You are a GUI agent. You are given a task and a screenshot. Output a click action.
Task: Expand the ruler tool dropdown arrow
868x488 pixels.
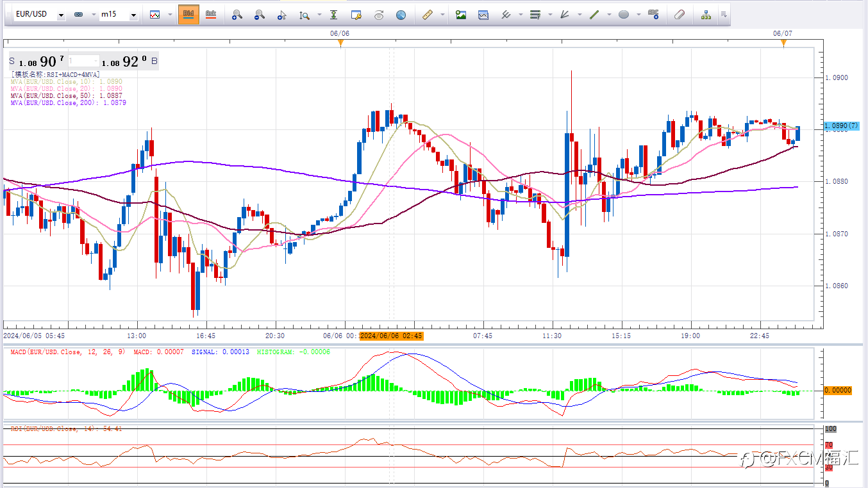tap(442, 14)
